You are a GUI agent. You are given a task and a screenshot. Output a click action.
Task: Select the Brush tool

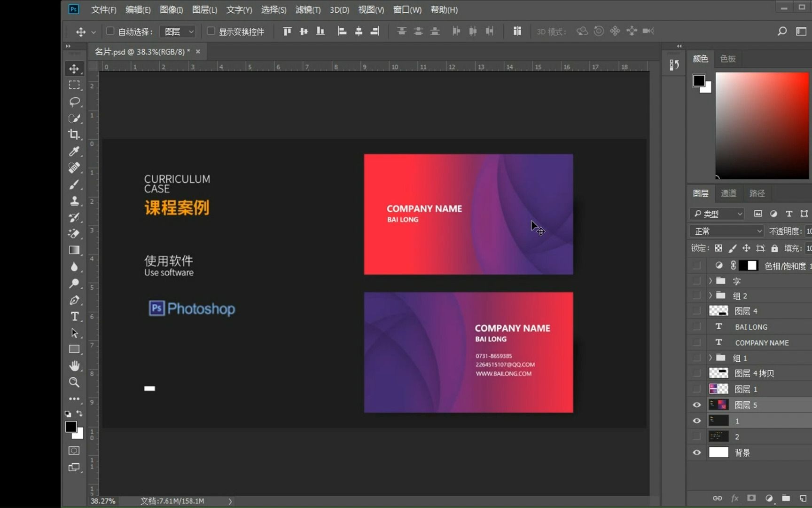click(x=74, y=184)
